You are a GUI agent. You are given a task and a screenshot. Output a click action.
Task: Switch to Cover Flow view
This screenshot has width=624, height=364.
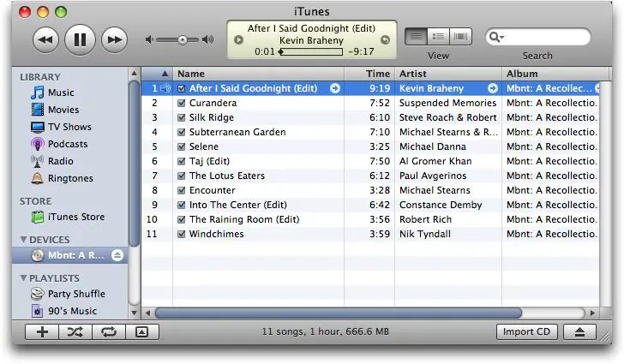tap(460, 37)
